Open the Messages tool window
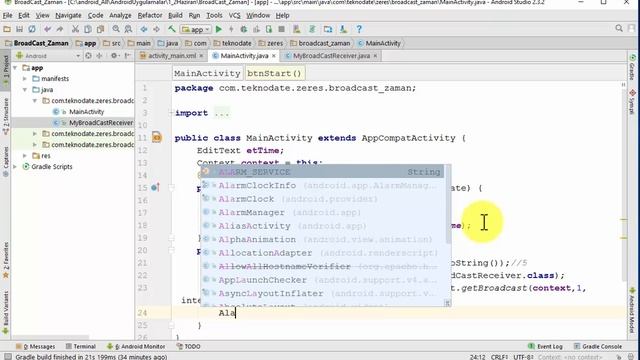This screenshot has width=640, height=360. pos(36,346)
